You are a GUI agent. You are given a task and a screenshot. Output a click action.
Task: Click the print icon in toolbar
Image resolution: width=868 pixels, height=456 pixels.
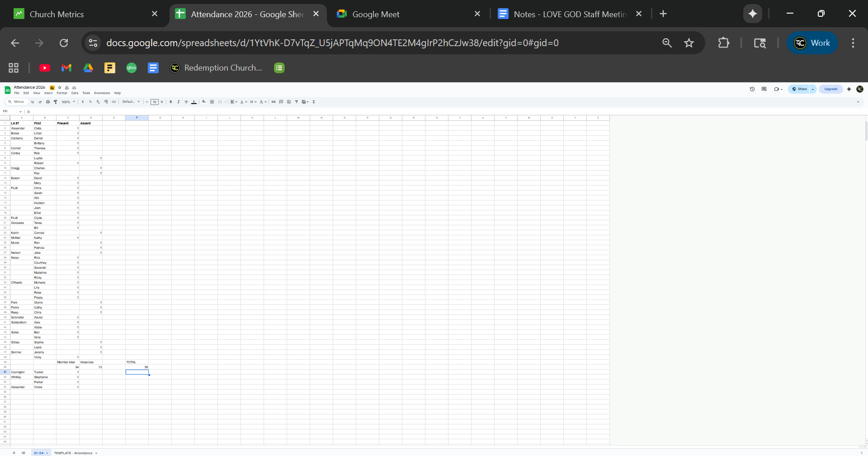48,102
